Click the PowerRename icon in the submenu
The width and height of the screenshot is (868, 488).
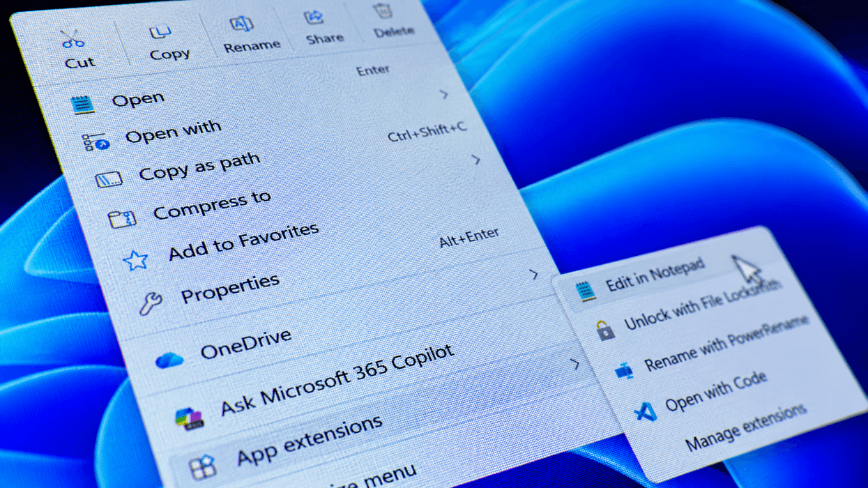point(624,371)
